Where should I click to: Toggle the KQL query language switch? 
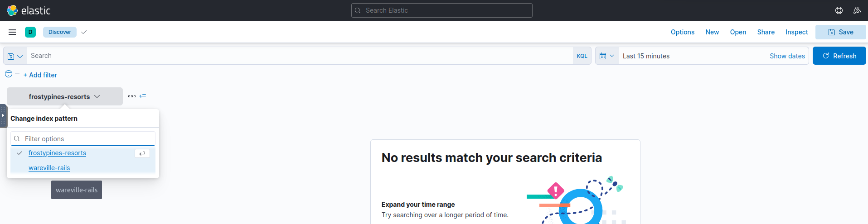pos(582,56)
